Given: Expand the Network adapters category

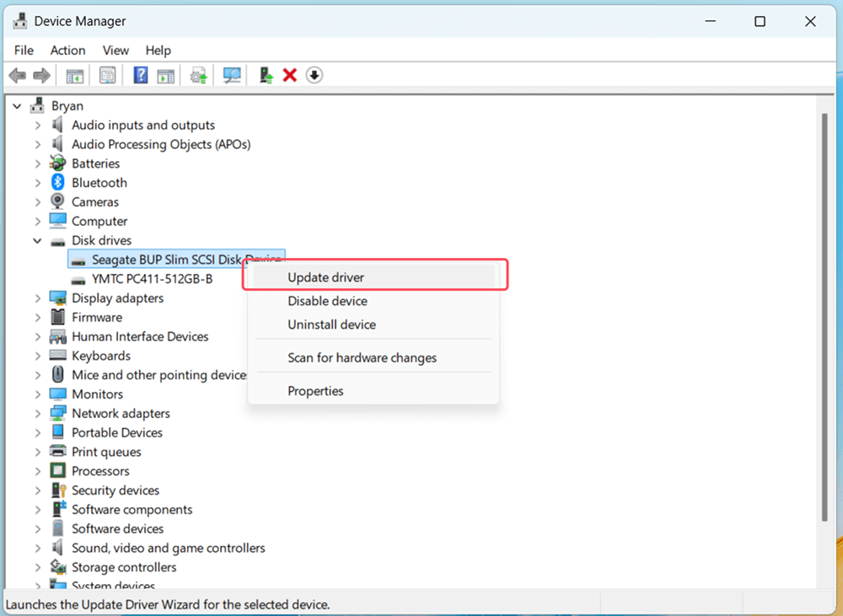Looking at the screenshot, I should pos(37,413).
